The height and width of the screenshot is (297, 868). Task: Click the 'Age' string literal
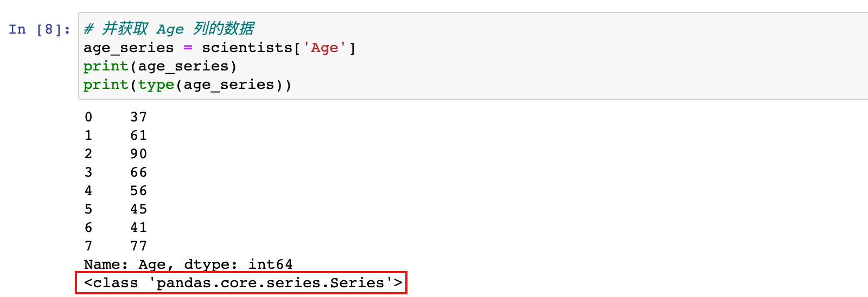[324, 48]
